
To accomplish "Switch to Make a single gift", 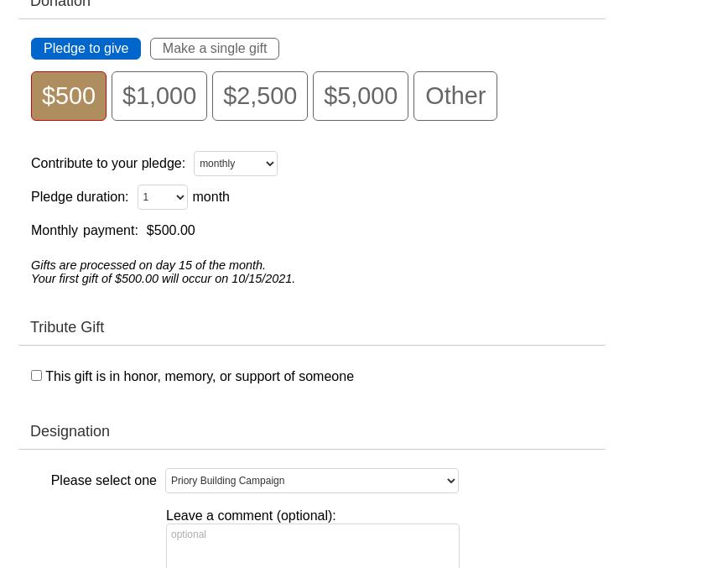I will point(214,49).
